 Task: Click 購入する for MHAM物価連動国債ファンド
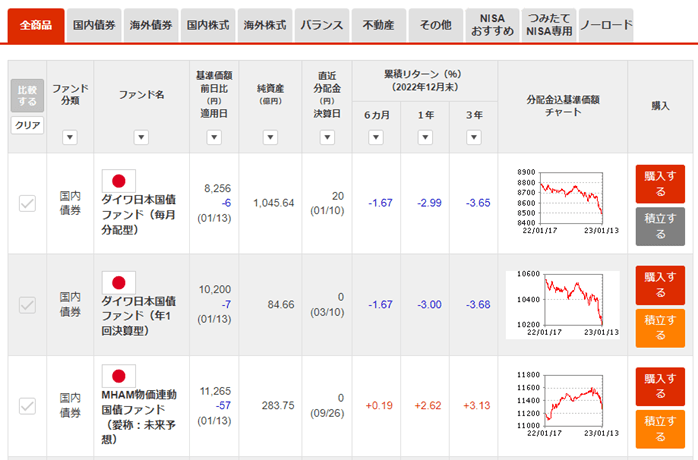(x=660, y=386)
